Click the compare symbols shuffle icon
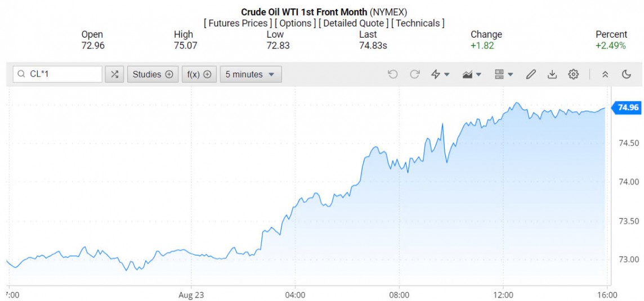644x301 pixels. click(115, 74)
